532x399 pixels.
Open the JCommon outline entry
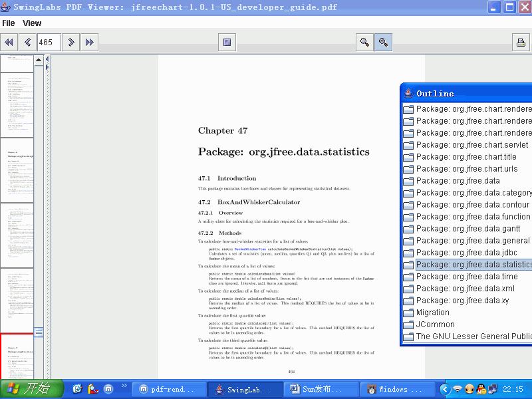[x=436, y=325]
